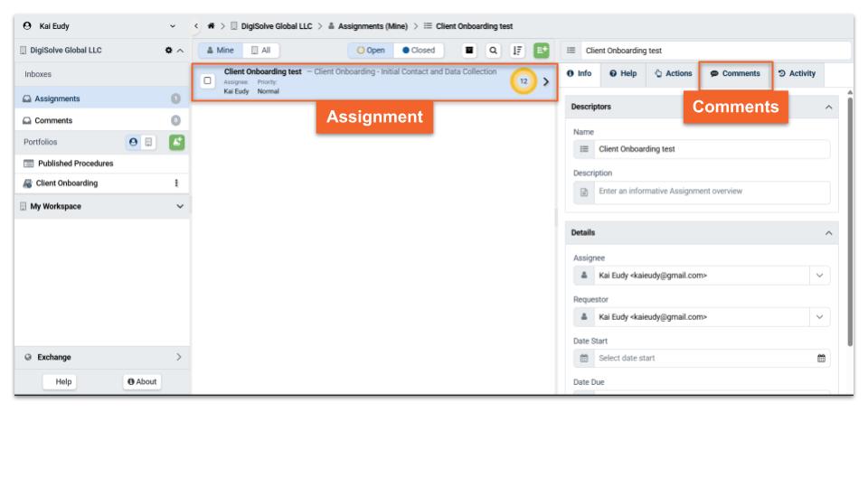
Task: Open Client Onboarding three-dot menu
Action: click(175, 183)
